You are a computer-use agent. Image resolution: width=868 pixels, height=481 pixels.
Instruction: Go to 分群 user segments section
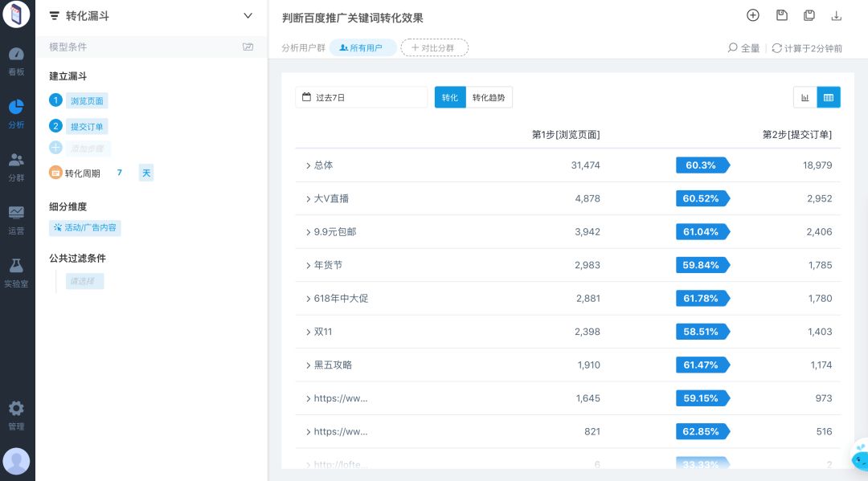coord(16,166)
